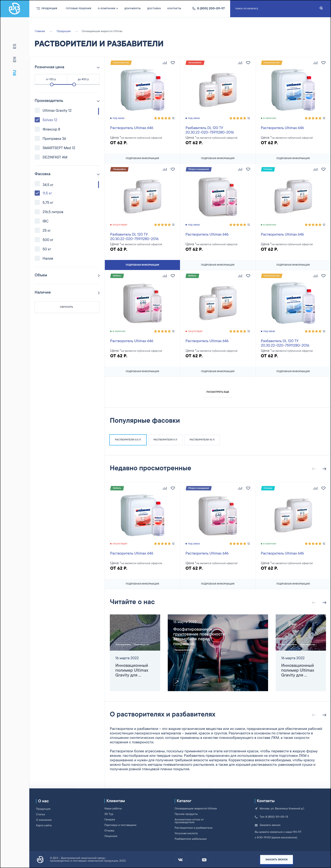Image resolution: width=331 pixels, height=868 pixels.
Task: Go to next Недавно просмотренные items
Action: (324, 469)
